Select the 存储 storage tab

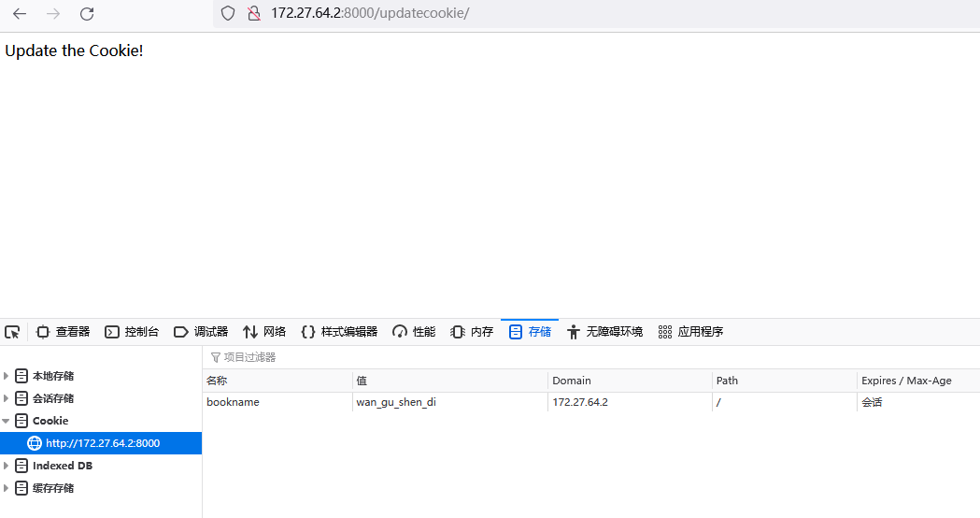click(530, 332)
